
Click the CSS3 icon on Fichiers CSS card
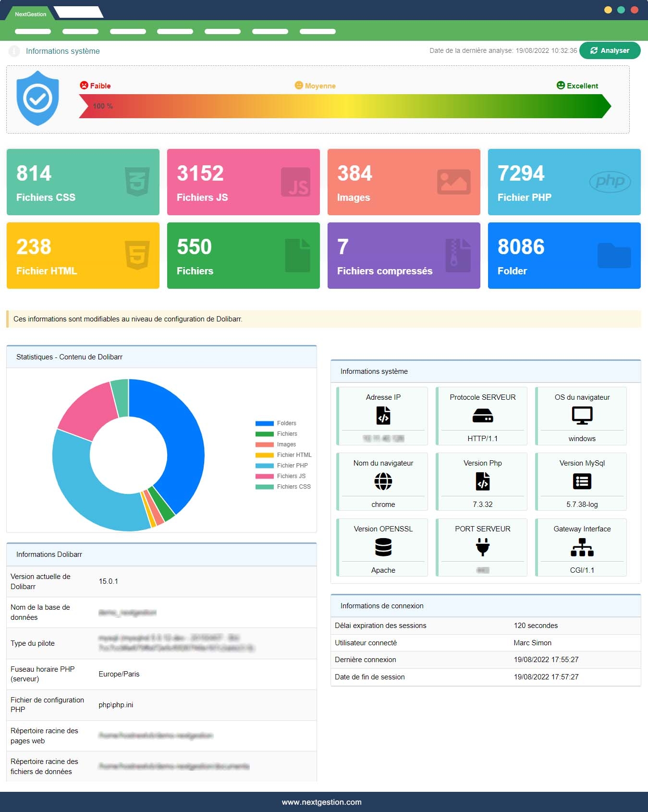(x=137, y=182)
